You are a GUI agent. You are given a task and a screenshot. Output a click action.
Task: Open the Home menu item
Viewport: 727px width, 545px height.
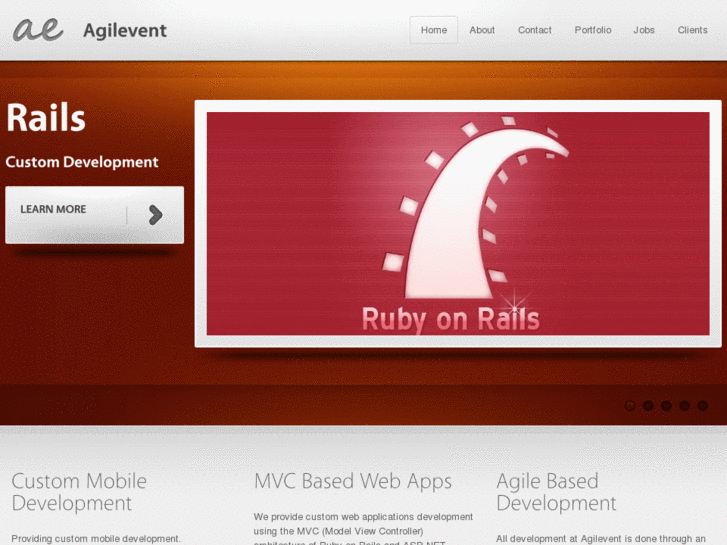click(x=434, y=30)
